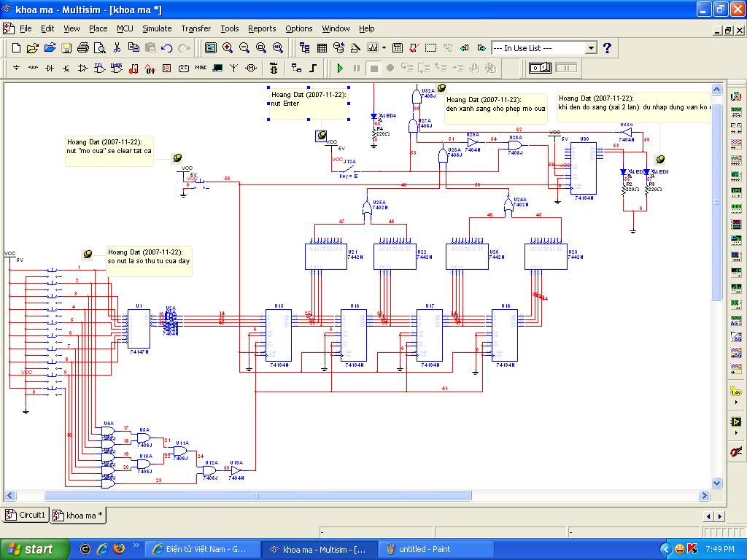Undo the last action

pos(167,47)
